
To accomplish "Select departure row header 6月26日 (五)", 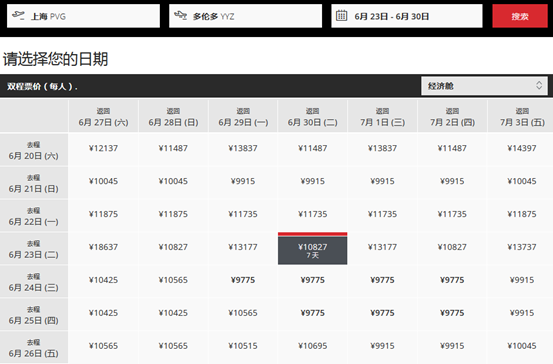I will (34, 348).
